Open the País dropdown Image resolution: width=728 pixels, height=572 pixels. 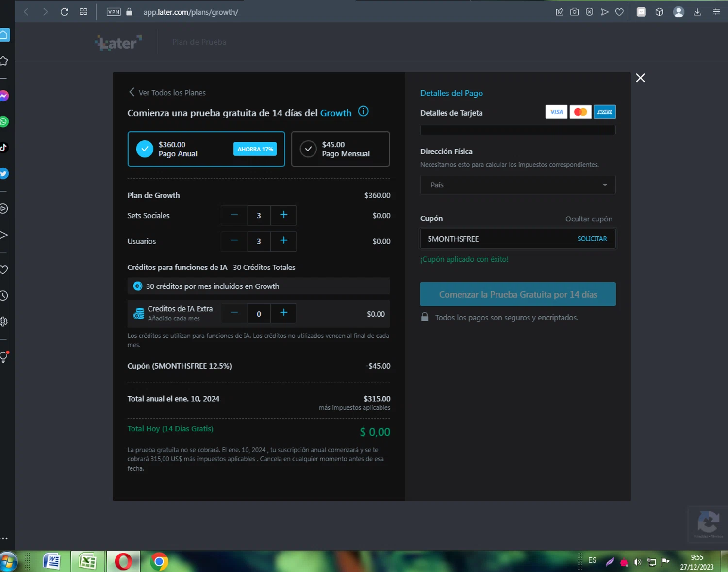[x=518, y=185]
